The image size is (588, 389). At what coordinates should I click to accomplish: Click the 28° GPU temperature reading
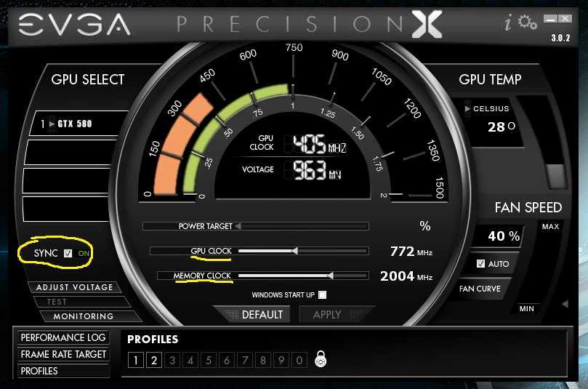tap(502, 127)
